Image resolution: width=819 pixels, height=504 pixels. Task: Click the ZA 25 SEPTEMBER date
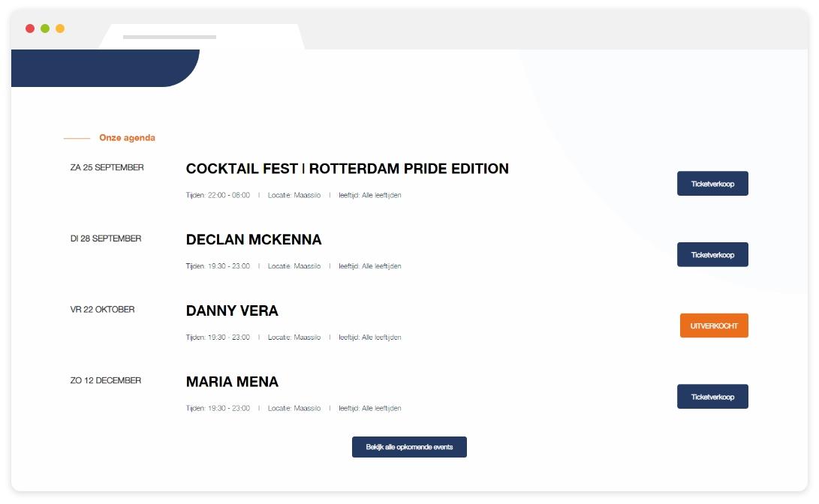coord(107,168)
